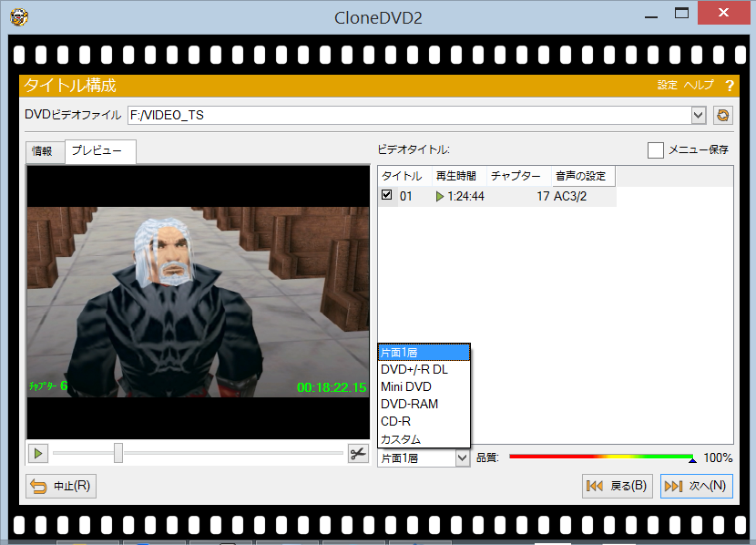Click the DVD video file path field
Viewport: 756px width, 545px height.
coord(410,115)
